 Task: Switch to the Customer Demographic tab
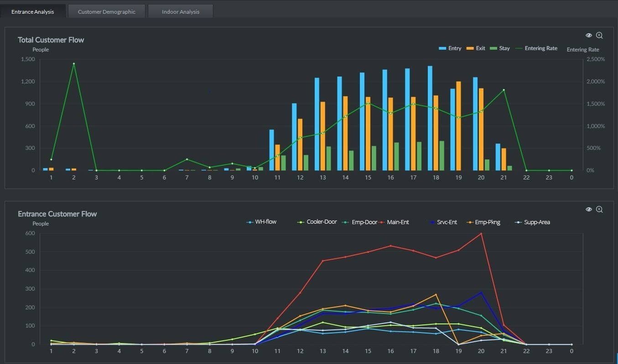[106, 11]
